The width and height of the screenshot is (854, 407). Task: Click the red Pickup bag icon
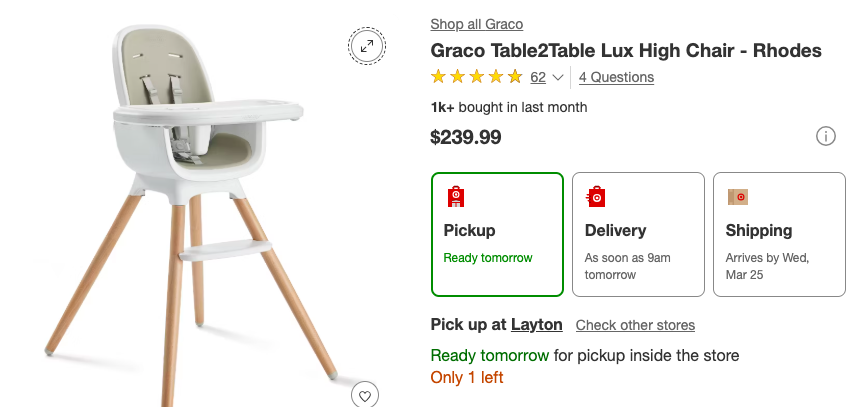[x=456, y=196]
